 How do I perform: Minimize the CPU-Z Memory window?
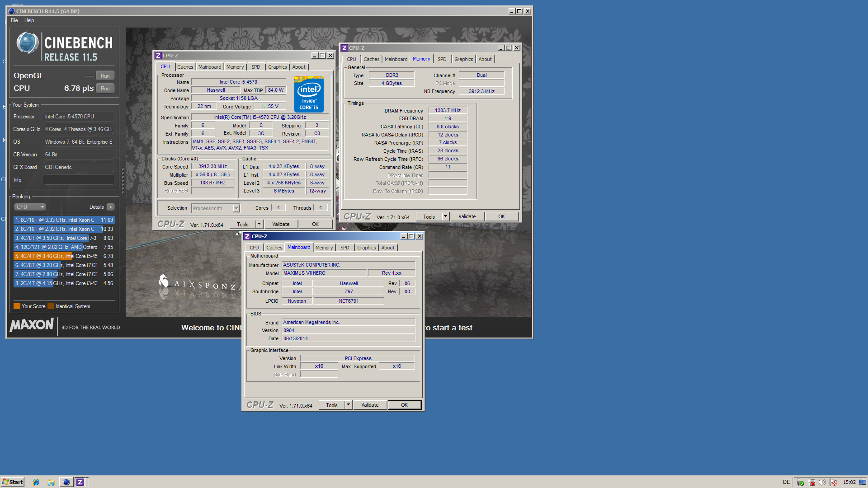500,48
